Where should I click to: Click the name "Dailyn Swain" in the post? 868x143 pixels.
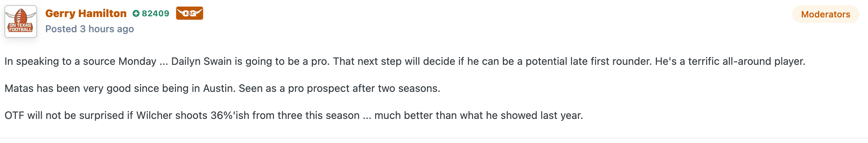(x=201, y=61)
